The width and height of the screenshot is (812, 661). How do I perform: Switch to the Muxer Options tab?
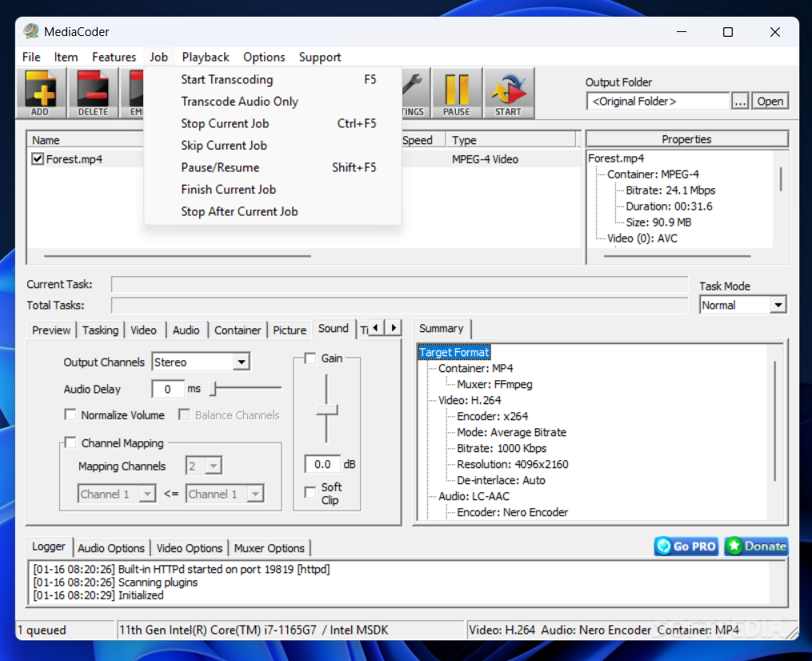point(270,548)
